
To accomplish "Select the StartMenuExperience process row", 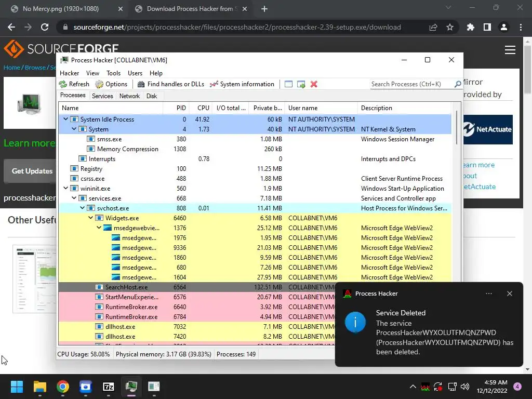I will 197,297.
